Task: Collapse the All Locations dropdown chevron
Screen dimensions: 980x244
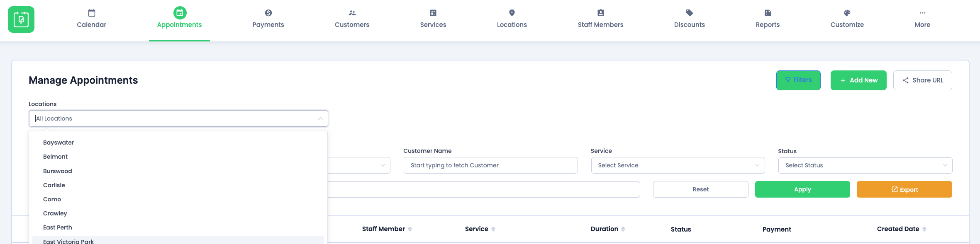Action: pos(320,118)
